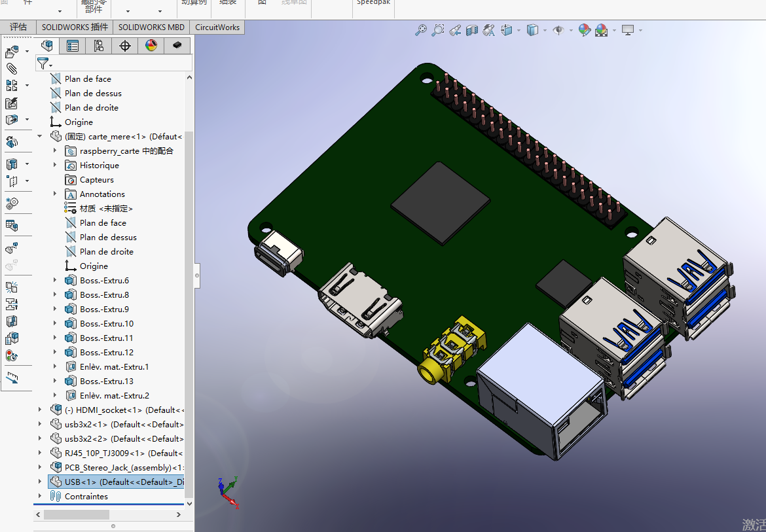Viewport: 766px width, 532px height.
Task: Open the FeatureManager design tree tab
Action: click(47, 46)
